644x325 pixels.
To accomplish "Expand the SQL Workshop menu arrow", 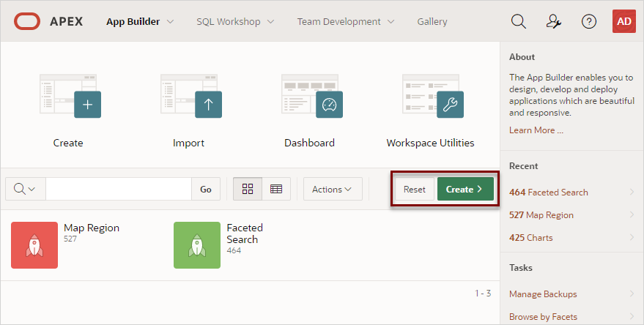I will pos(270,22).
